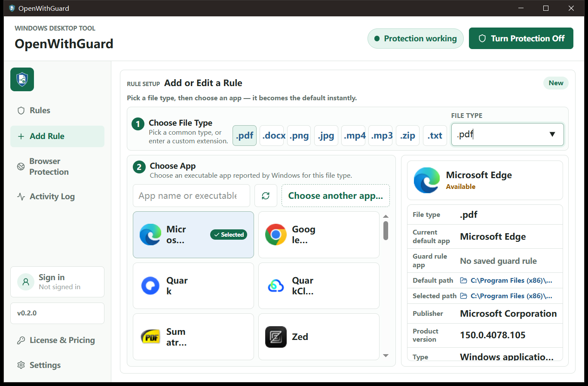Click the Not signed in status text
The image size is (588, 386).
pos(59,287)
